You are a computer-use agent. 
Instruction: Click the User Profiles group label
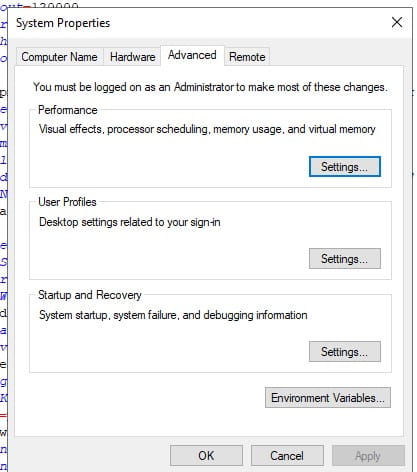(67, 202)
